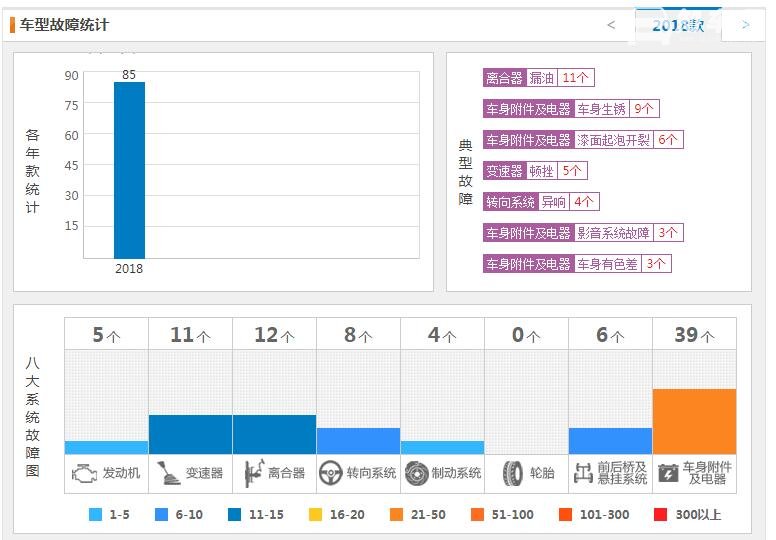Click the brake system fault bar (4个)
Viewport: 776px width, 540px height.
pyautogui.click(x=442, y=447)
